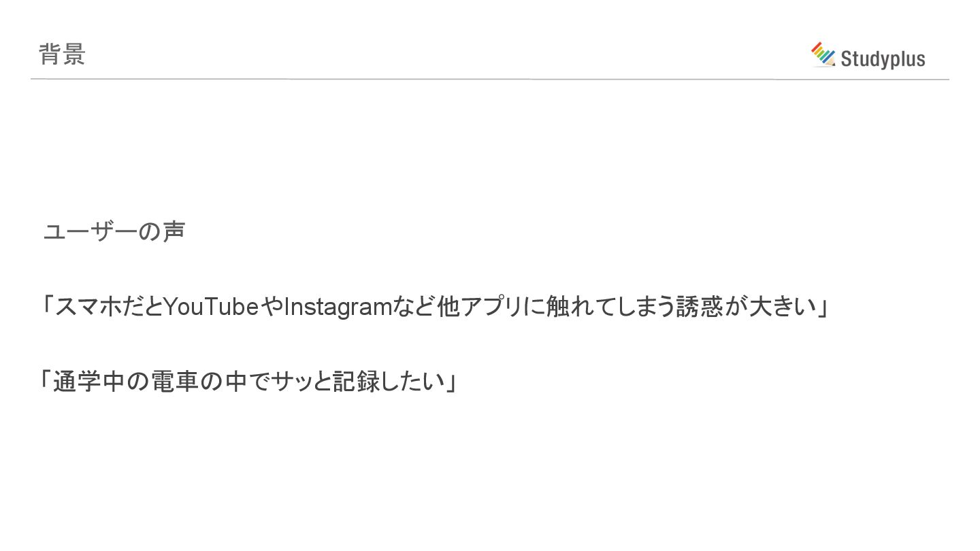This screenshot has width=980, height=551.
Task: Click the horizontal divider line under the header
Action: point(490,79)
